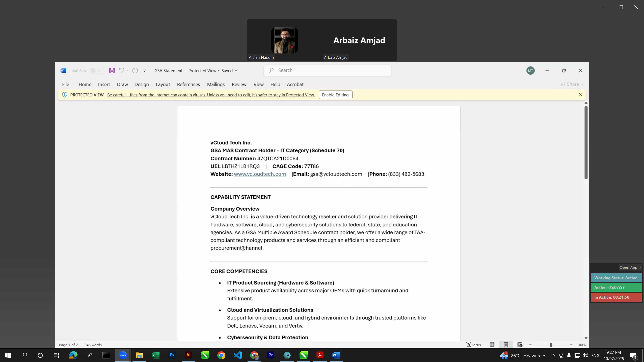Open Illustrator from the taskbar
The height and width of the screenshot is (362, 644).
point(189,355)
